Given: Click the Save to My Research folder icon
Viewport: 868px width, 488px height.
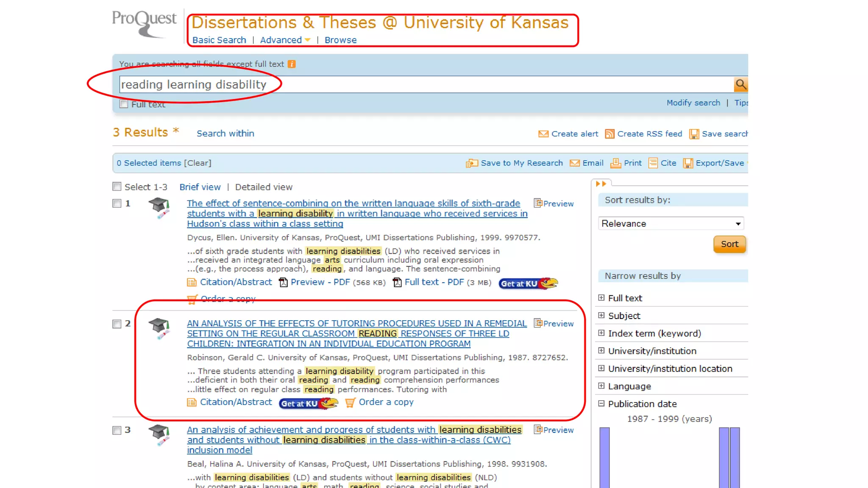Looking at the screenshot, I should (472, 163).
